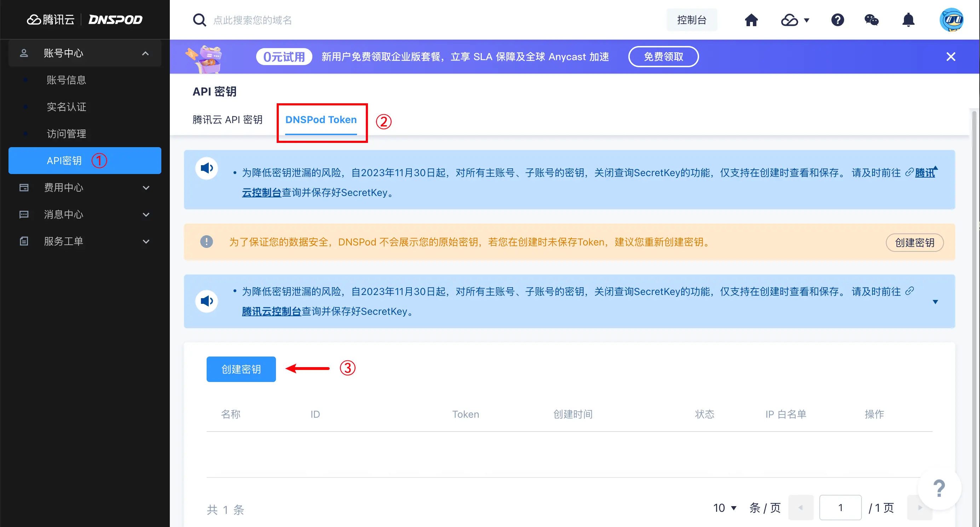Open 账号信息 in sidebar
The width and height of the screenshot is (980, 527).
pyautogui.click(x=66, y=80)
